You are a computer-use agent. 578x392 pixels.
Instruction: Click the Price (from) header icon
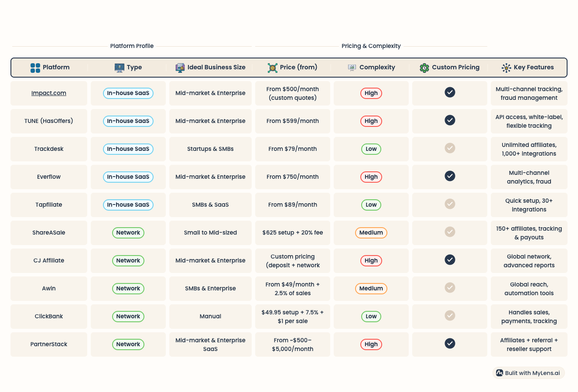tap(273, 68)
